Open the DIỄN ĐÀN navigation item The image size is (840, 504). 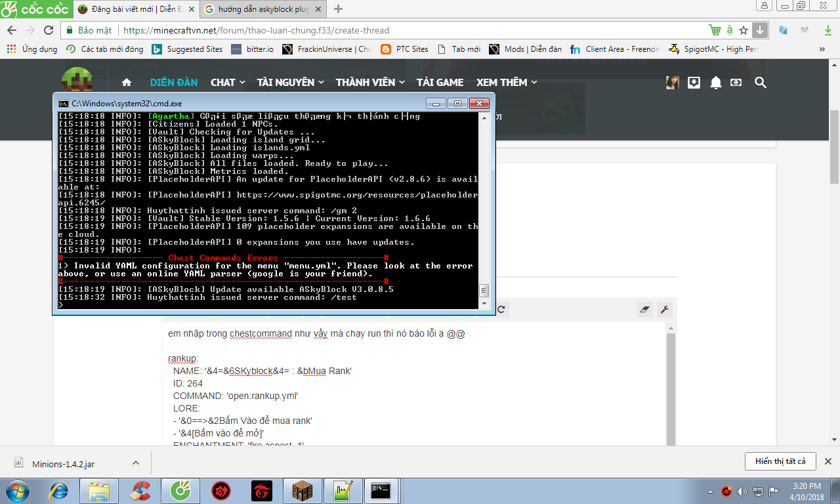[174, 82]
